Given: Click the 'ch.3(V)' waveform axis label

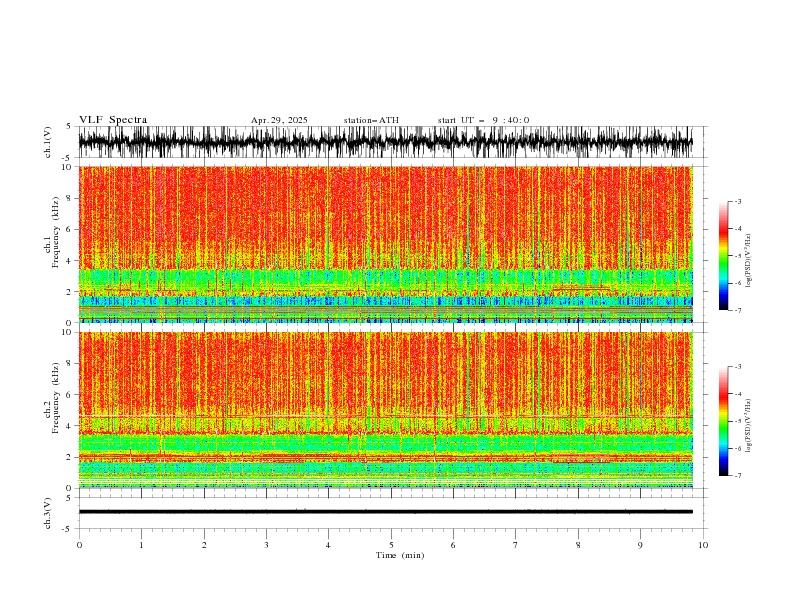Looking at the screenshot, I should coord(48,513).
